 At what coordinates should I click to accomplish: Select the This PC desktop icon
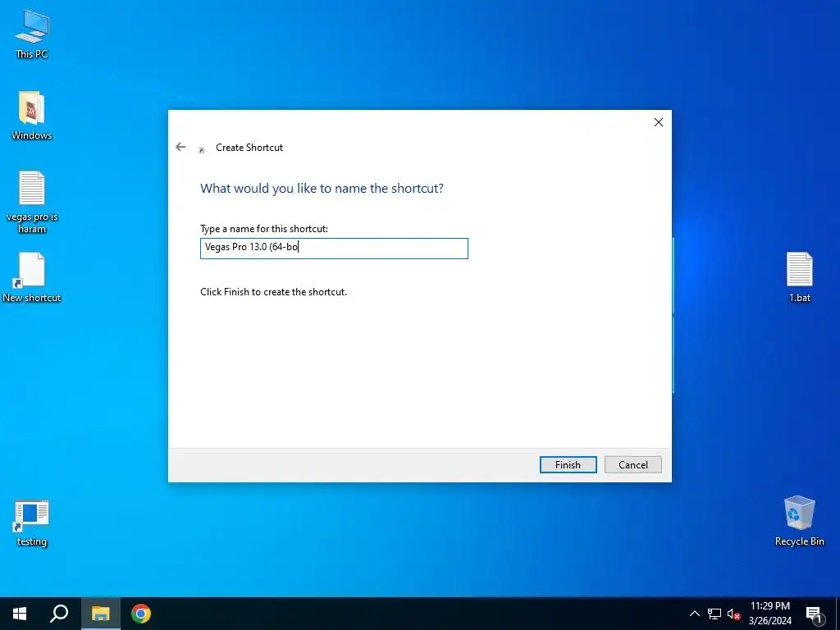click(x=32, y=34)
